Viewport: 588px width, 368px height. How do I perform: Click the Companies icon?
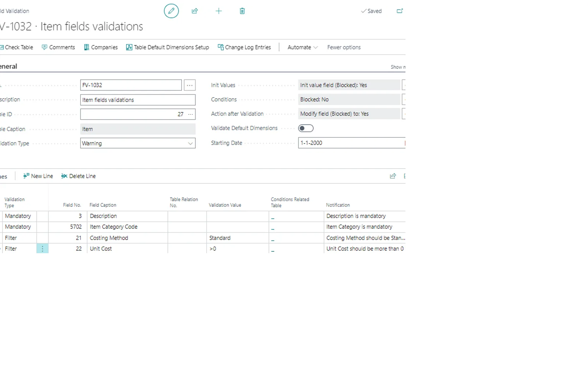pos(87,47)
